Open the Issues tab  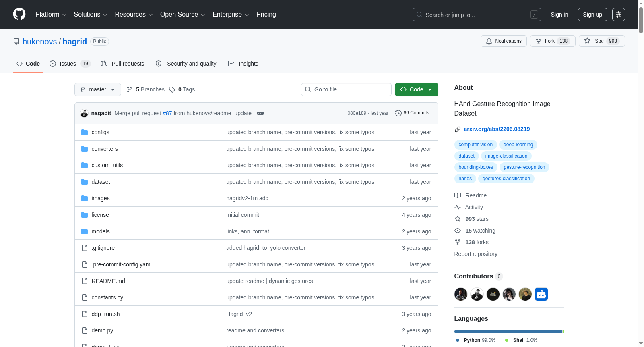70,64
